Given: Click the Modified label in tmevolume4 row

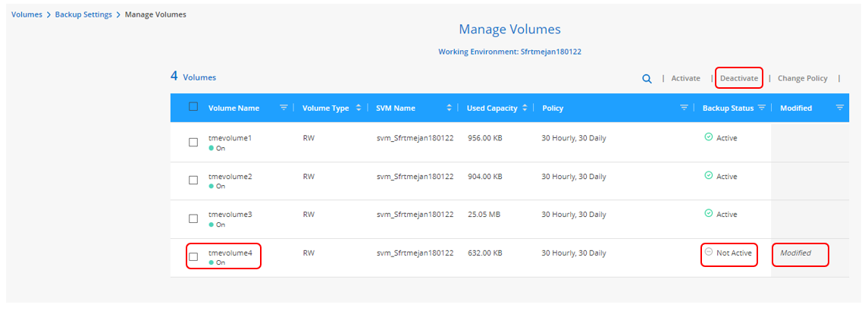Looking at the screenshot, I should (795, 253).
